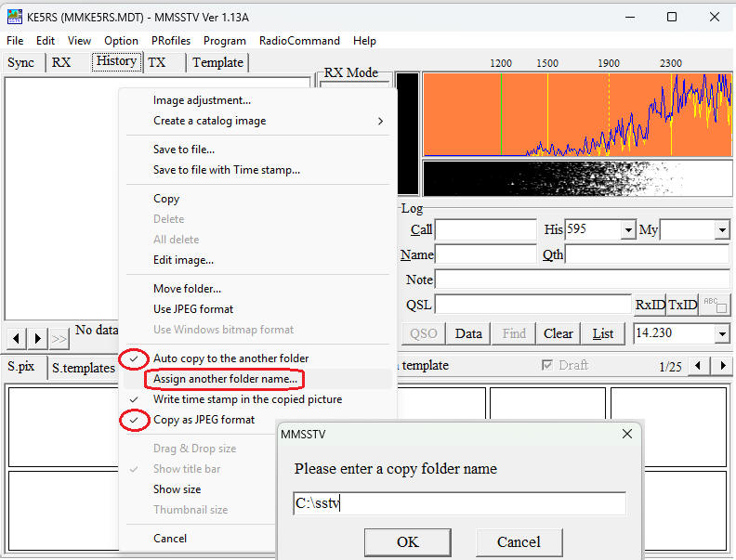Open the His report dropdown
Image resolution: width=736 pixels, height=560 pixels.
(628, 229)
